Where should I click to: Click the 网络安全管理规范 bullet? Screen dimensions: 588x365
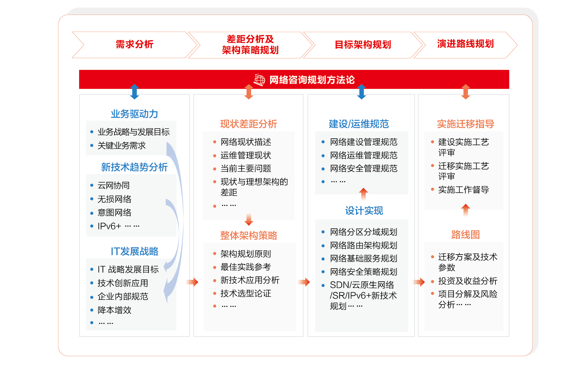click(364, 169)
